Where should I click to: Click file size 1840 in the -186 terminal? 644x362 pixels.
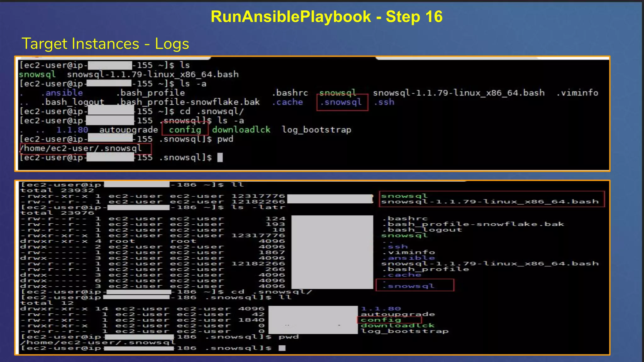[x=251, y=320]
